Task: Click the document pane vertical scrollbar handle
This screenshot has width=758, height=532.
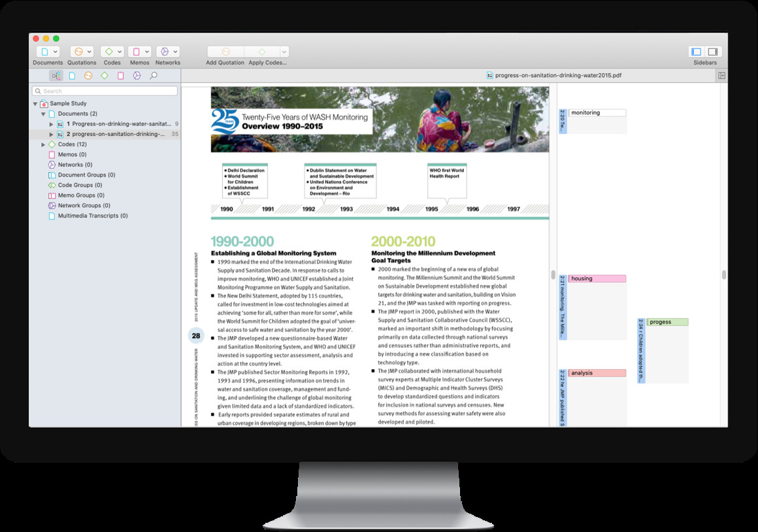Action: click(x=553, y=274)
